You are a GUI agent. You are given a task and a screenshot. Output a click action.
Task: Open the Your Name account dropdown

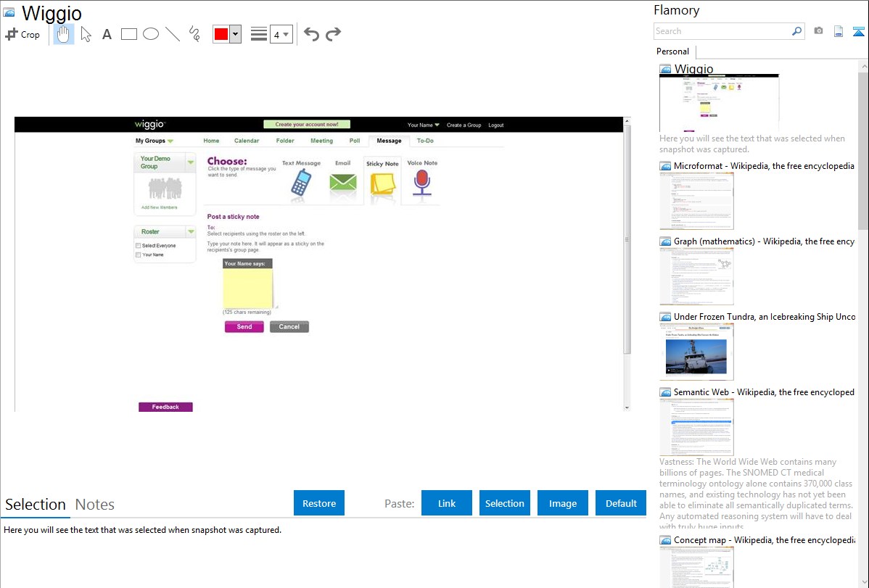point(424,125)
